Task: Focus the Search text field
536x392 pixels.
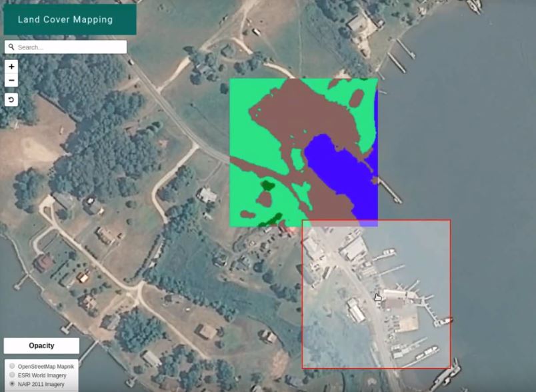Action: tap(65, 47)
